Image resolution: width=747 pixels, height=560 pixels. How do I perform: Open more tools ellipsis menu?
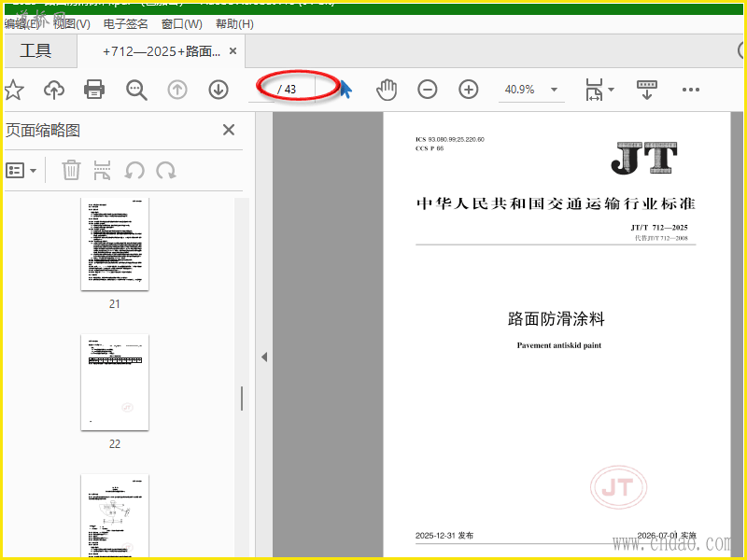pyautogui.click(x=690, y=90)
